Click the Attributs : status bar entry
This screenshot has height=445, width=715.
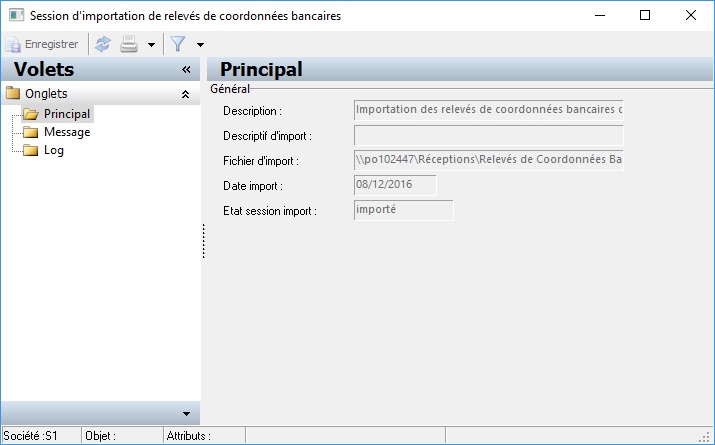tap(189, 436)
